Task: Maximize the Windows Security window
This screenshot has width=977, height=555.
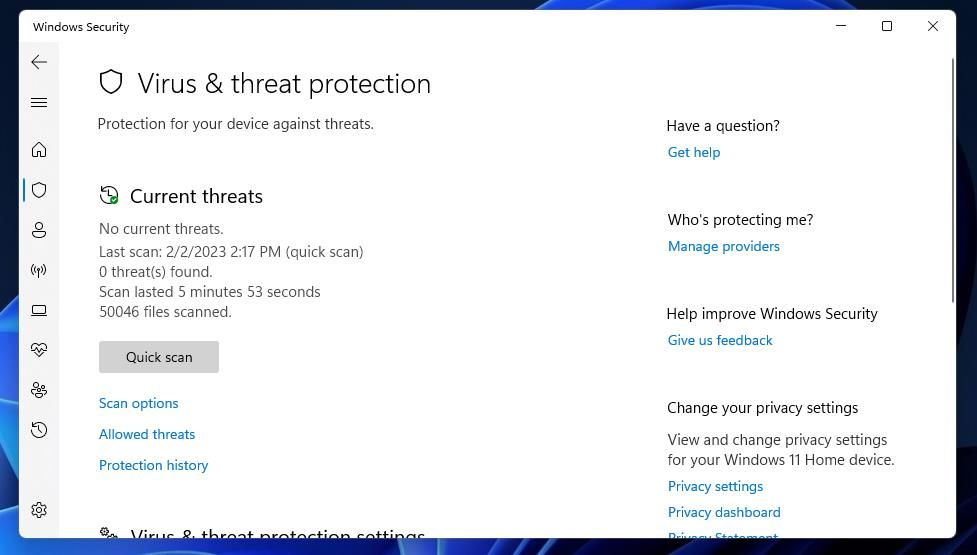Action: [x=887, y=26]
